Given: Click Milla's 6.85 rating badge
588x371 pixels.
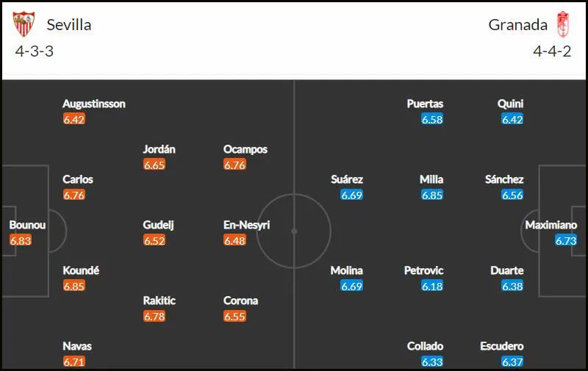Looking at the screenshot, I should coord(432,195).
